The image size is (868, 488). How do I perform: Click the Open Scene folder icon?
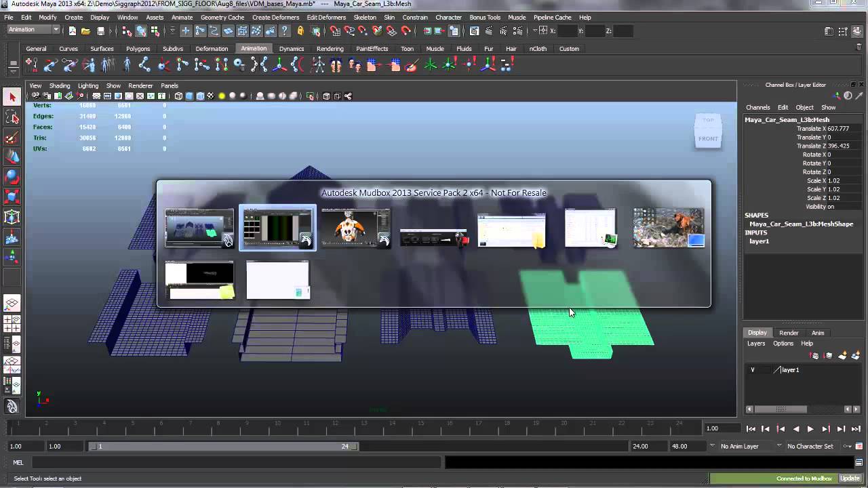86,30
